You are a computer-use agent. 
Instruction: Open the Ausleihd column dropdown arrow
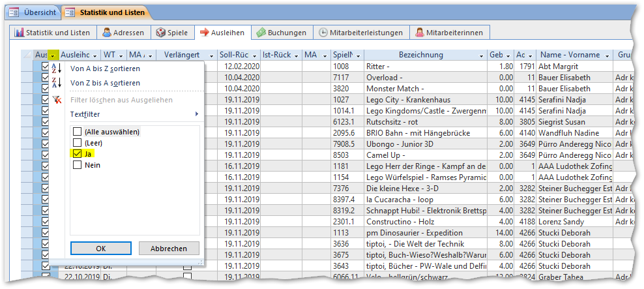(95, 55)
